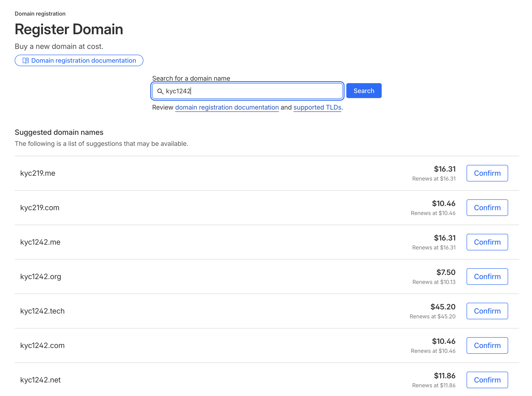Select the kyc1242.org domain name text
Screen dimensions: 532x396
[x=41, y=277]
